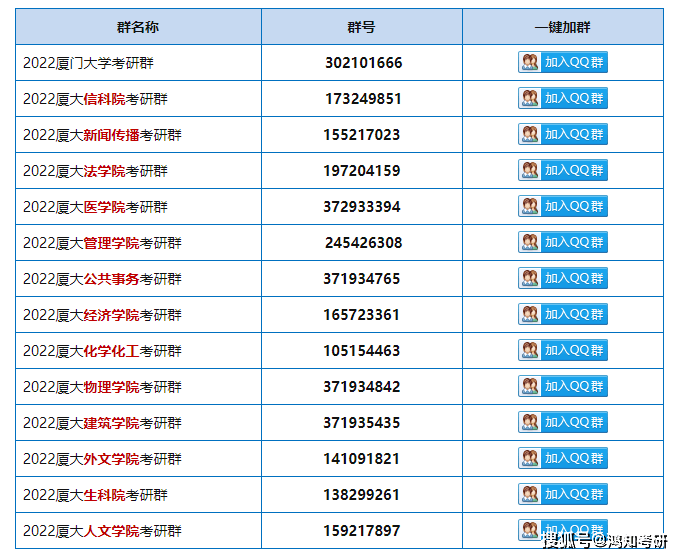Join the 2022厦大外文学院考研群 QQ group
Image resolution: width=682 pixels, height=558 pixels.
[x=562, y=458]
